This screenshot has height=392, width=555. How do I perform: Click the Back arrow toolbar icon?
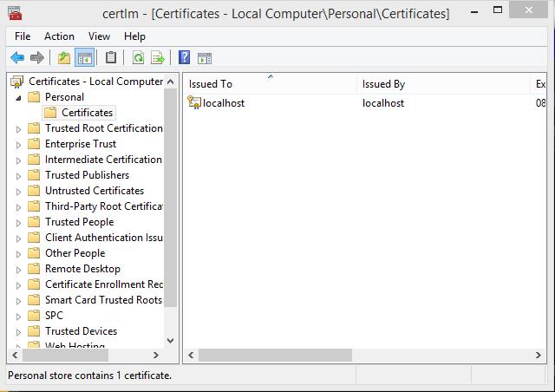[16, 58]
